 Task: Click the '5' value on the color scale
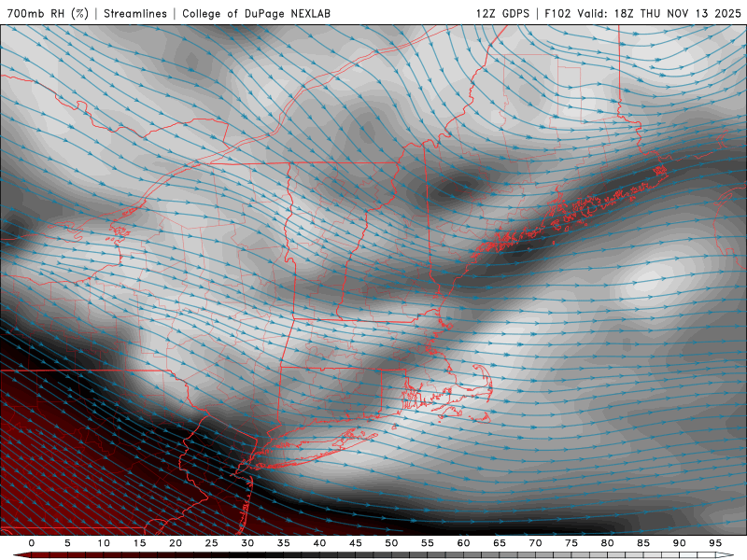(67, 543)
